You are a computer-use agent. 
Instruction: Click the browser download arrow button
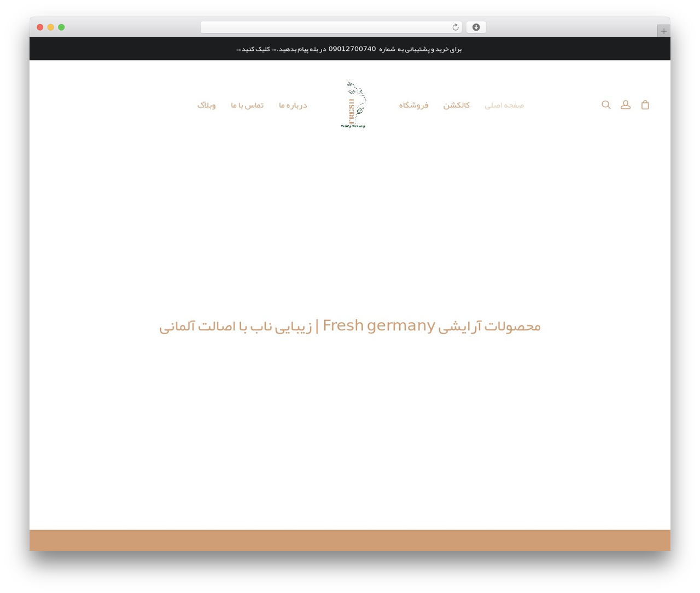pyautogui.click(x=476, y=27)
